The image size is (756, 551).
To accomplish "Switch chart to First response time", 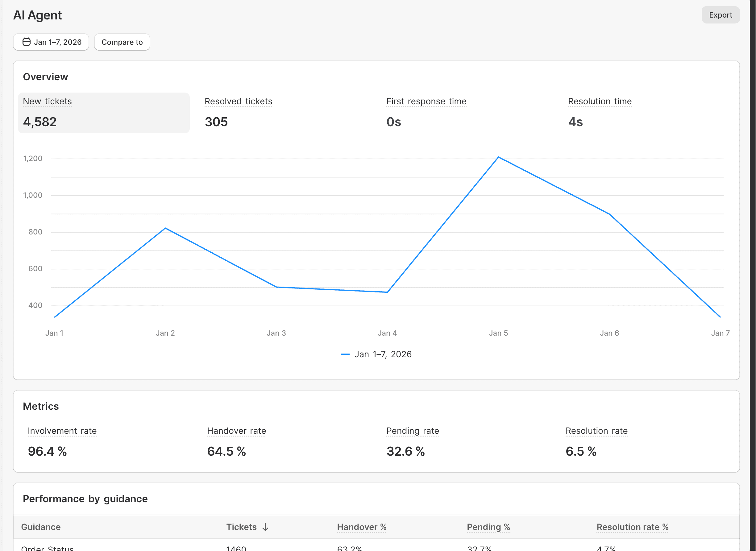I will coord(426,113).
